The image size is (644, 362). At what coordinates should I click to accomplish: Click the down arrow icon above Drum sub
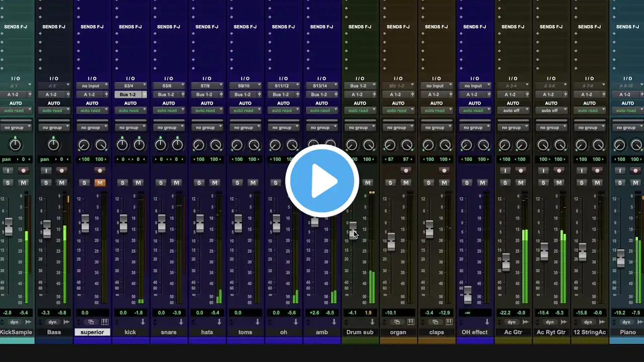click(x=372, y=322)
